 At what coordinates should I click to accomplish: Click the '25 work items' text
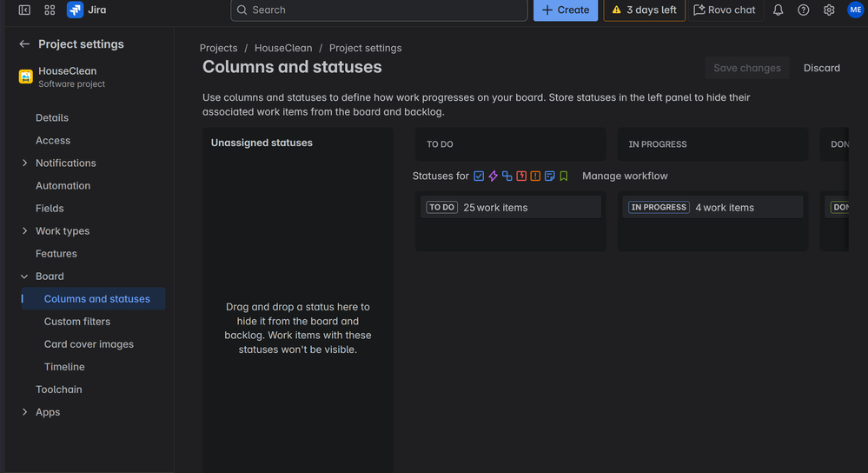pyautogui.click(x=495, y=208)
